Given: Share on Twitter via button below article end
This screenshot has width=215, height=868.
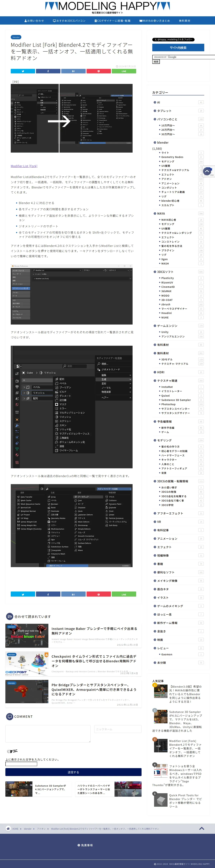Looking at the screenshot, I should pyautogui.click(x=23, y=594).
